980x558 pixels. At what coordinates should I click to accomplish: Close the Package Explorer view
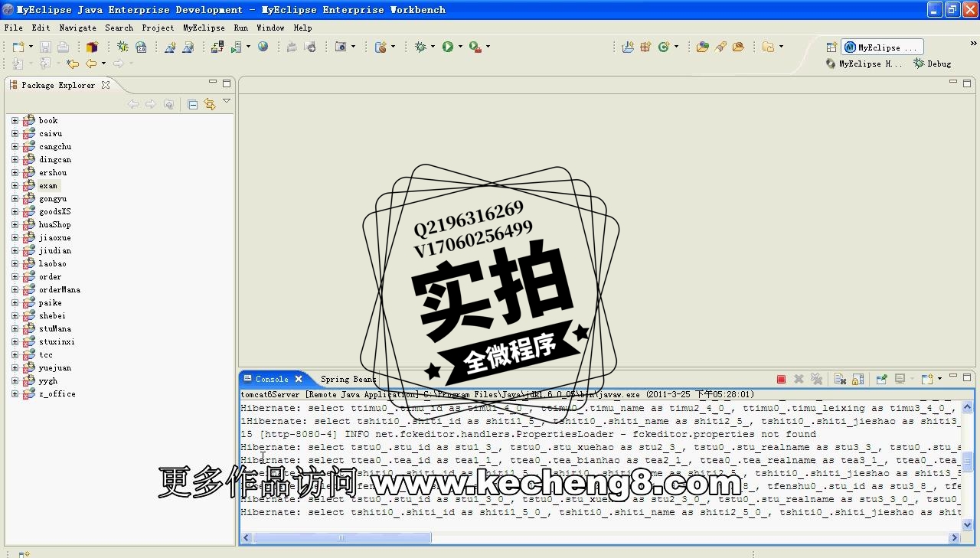[x=106, y=85]
